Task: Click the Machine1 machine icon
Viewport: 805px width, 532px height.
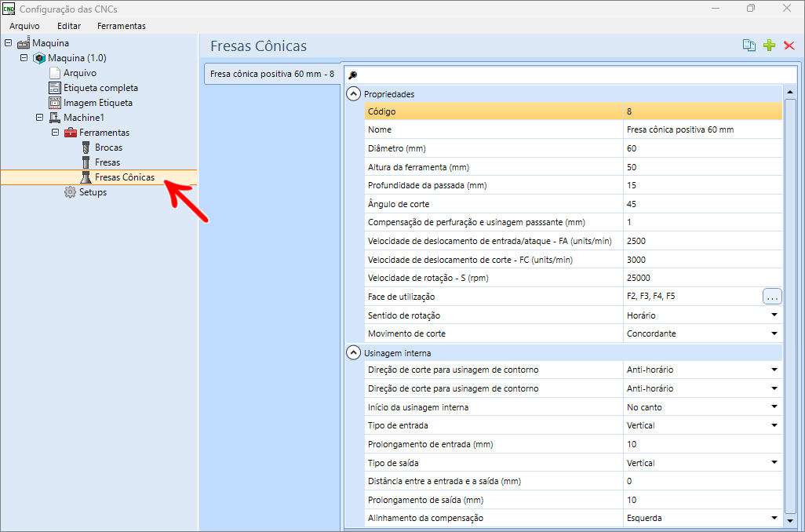Action: 54,118
